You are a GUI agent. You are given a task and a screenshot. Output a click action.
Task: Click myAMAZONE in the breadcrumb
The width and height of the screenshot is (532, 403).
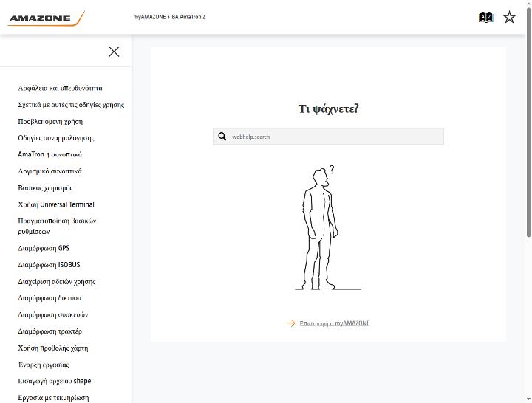149,17
